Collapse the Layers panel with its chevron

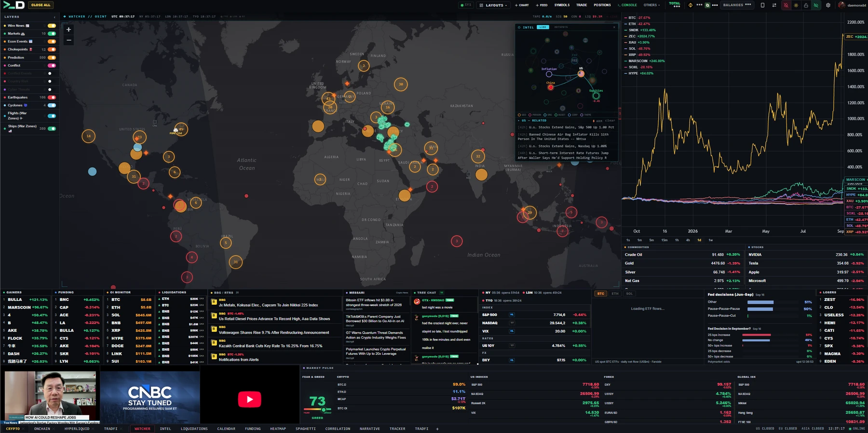pos(54,17)
